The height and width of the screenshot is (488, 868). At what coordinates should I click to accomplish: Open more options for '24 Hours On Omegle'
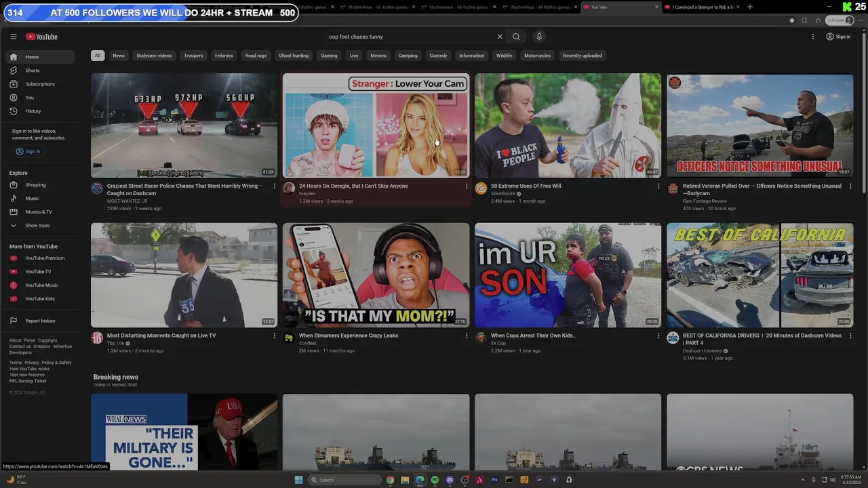[466, 186]
